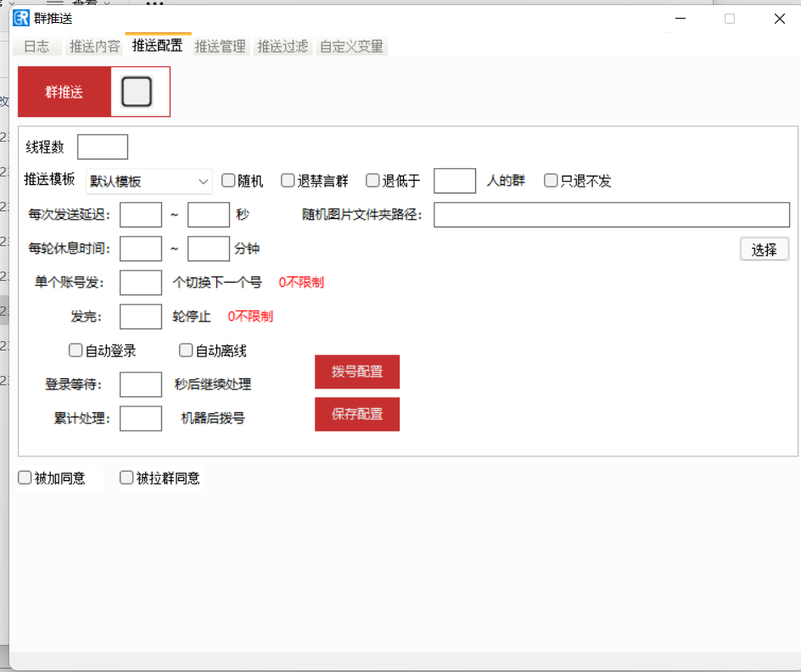
Task: Open the 推送模板 dropdown
Action: pyautogui.click(x=149, y=182)
